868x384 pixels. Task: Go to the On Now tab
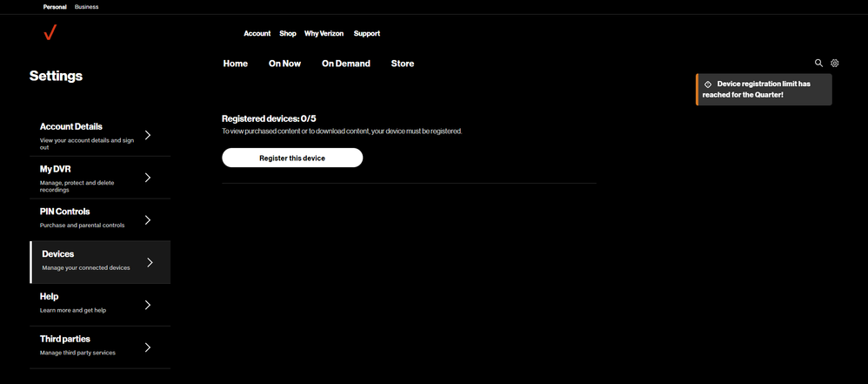[284, 64]
